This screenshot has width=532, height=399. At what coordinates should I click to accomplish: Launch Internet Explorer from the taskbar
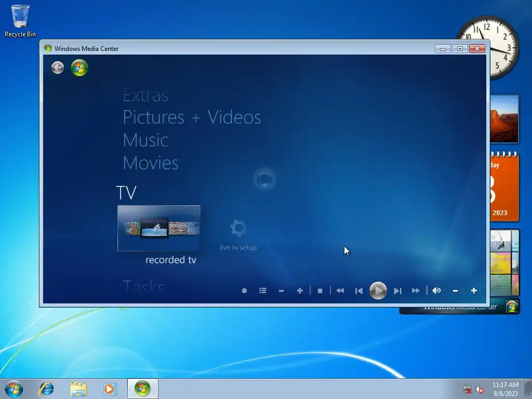[46, 389]
